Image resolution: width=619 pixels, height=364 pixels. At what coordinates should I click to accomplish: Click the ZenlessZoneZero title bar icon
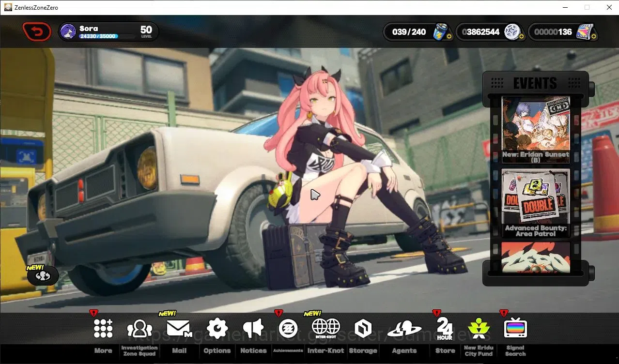click(x=8, y=7)
